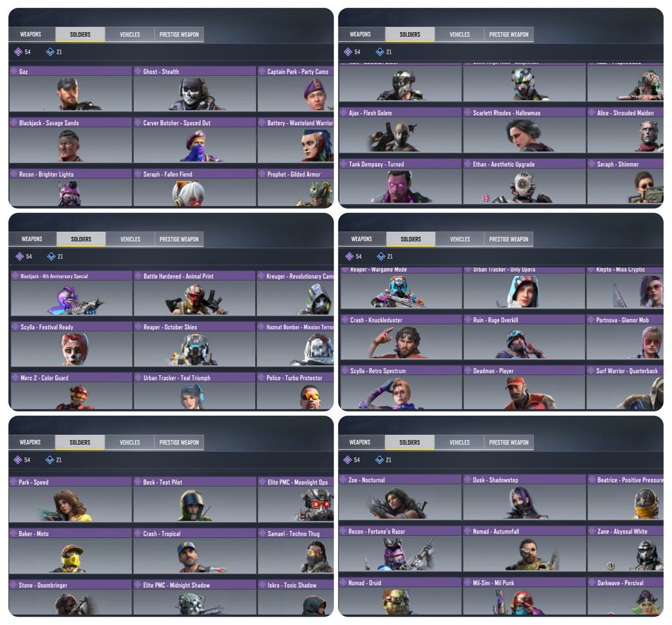Select the Scarlett Rhodes - Hallowmas character

(x=524, y=130)
